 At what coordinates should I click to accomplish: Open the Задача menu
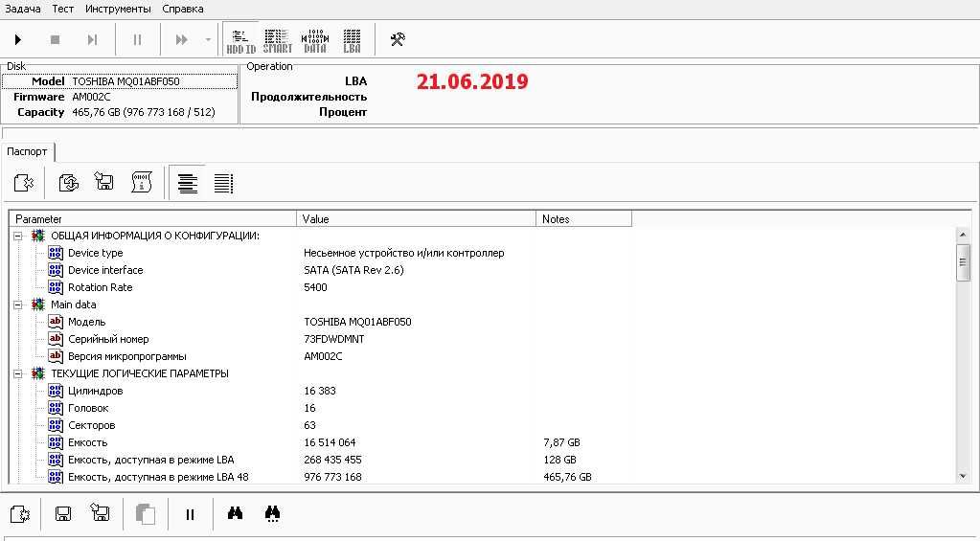[22, 9]
